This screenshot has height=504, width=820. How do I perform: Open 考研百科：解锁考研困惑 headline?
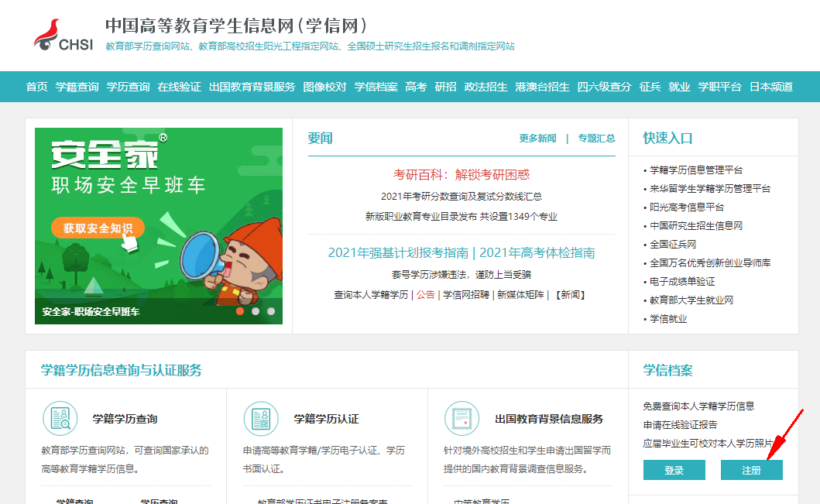(461, 175)
